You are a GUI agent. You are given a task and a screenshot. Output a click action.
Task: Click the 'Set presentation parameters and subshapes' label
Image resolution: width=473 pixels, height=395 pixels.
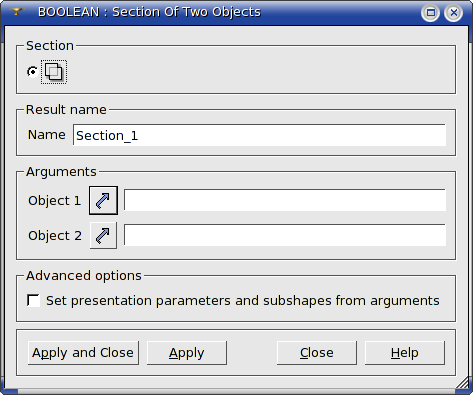tap(243, 301)
